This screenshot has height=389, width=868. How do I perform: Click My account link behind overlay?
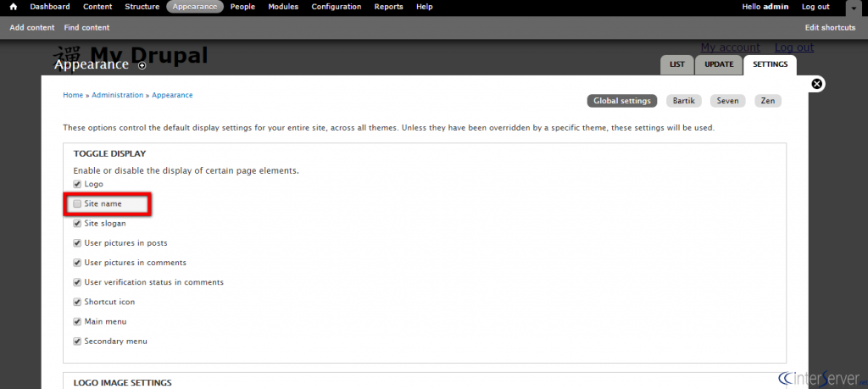[x=730, y=47]
